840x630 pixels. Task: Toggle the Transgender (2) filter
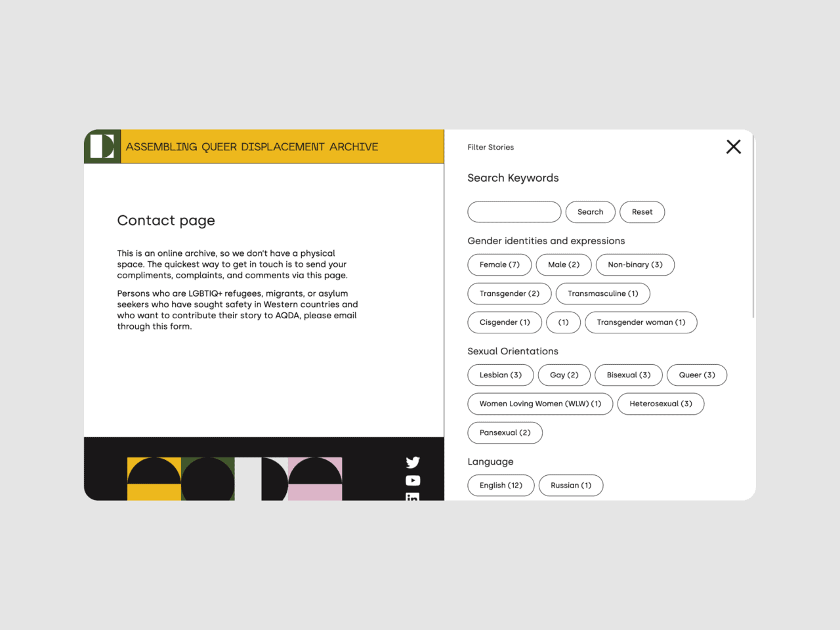pyautogui.click(x=509, y=293)
